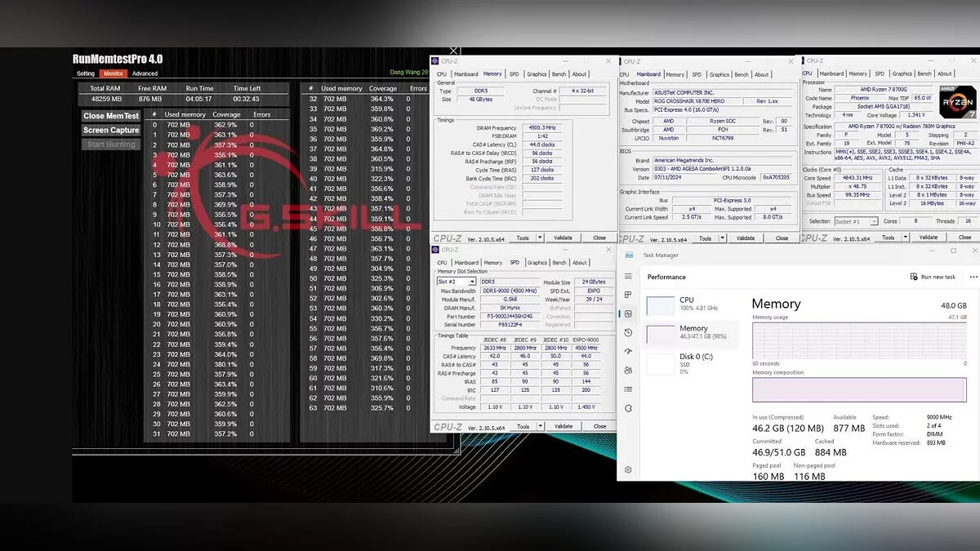Click coverage 325.7% for thread 63
The width and height of the screenshot is (980, 551).
pos(381,408)
